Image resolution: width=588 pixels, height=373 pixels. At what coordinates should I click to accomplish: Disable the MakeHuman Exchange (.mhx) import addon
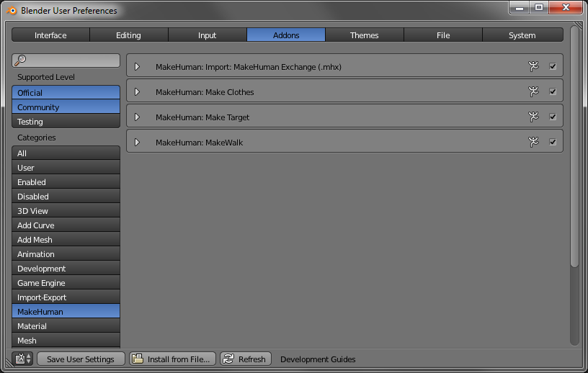553,66
